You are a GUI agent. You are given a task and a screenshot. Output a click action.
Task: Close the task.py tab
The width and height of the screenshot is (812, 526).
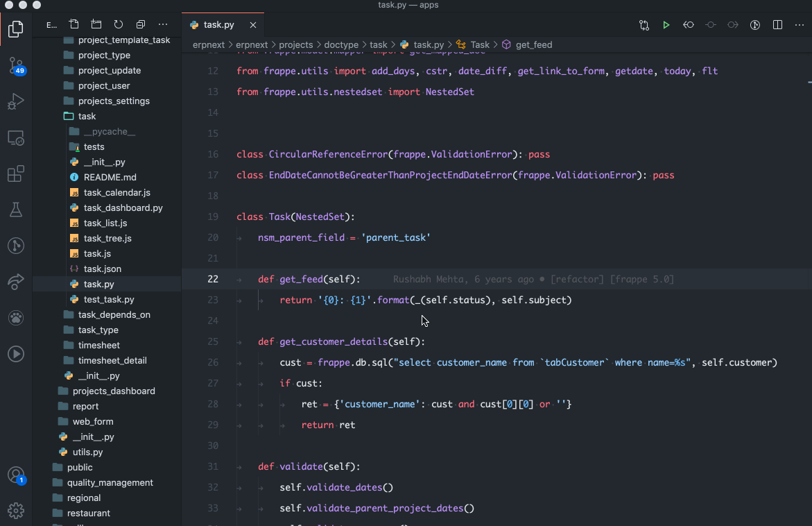253,25
